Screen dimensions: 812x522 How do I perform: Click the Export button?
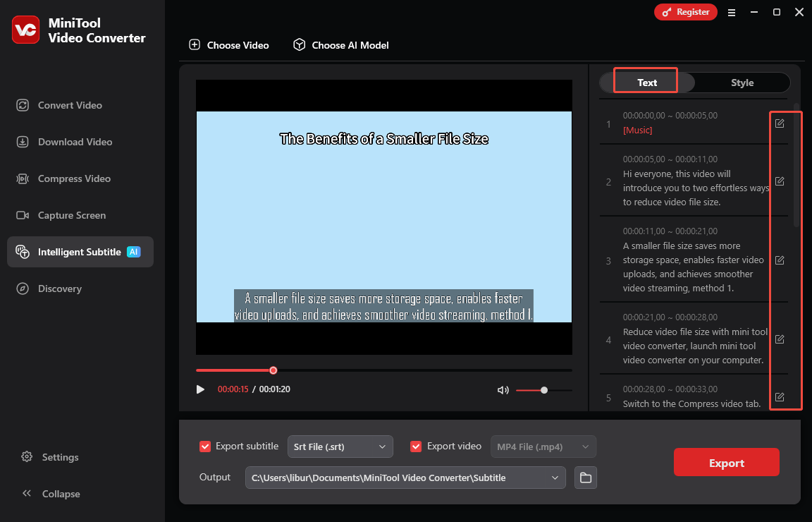(726, 462)
